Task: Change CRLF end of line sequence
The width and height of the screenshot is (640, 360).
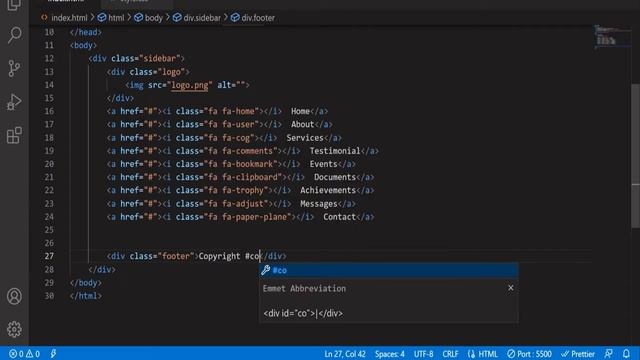Action: coord(450,354)
